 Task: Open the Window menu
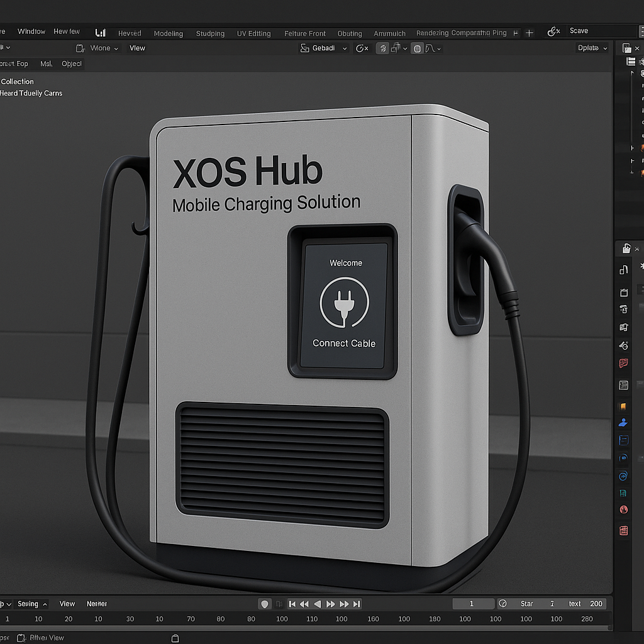[31, 31]
